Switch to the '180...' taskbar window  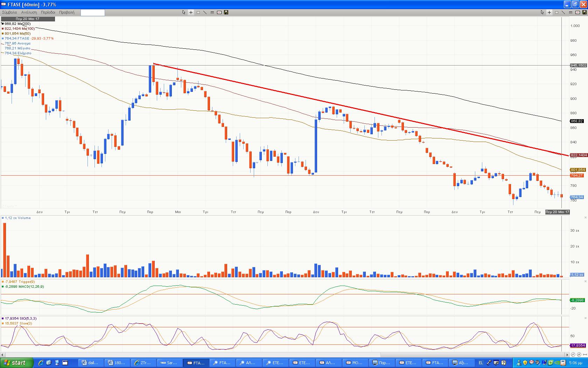click(x=117, y=363)
